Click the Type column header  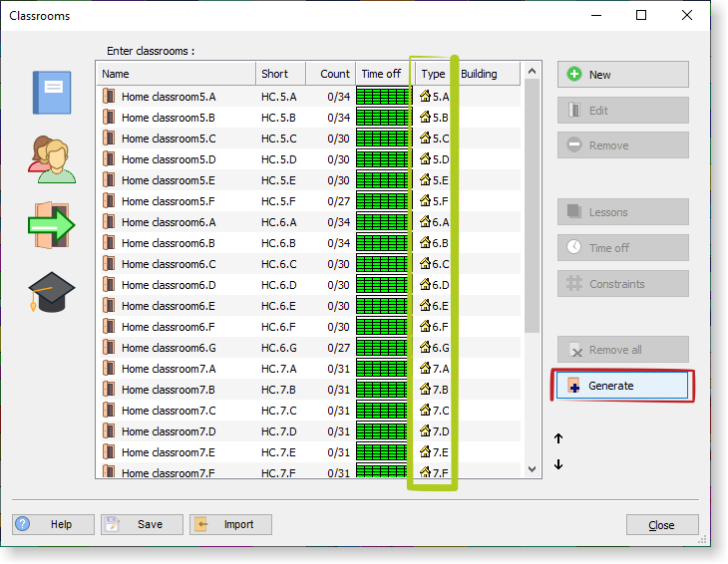pyautogui.click(x=433, y=74)
